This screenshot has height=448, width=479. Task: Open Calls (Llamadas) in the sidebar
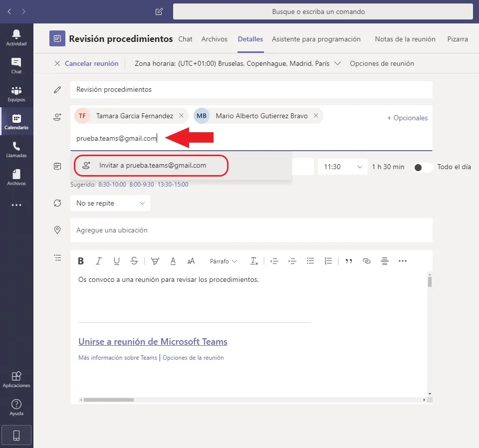[x=16, y=149]
